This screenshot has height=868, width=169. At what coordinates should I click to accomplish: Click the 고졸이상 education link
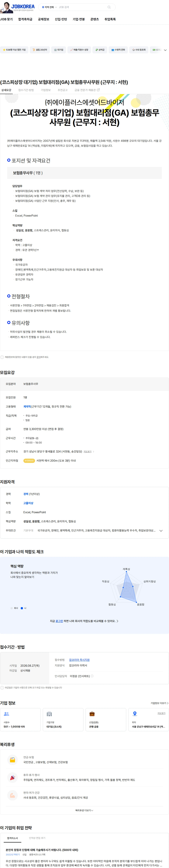coord(28,503)
